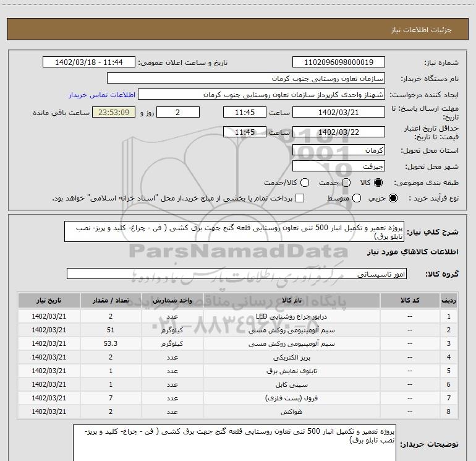Click the remaining days field showing 2
This screenshot has width=476, height=461.
tap(178, 112)
